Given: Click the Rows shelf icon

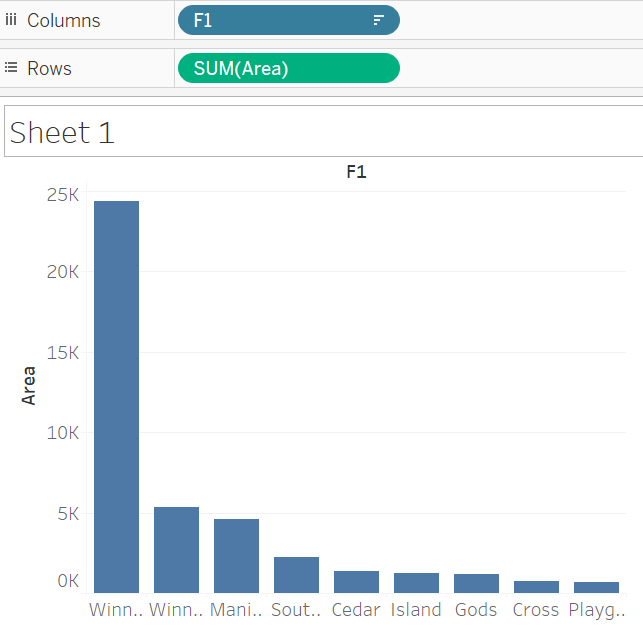Looking at the screenshot, I should [11, 68].
